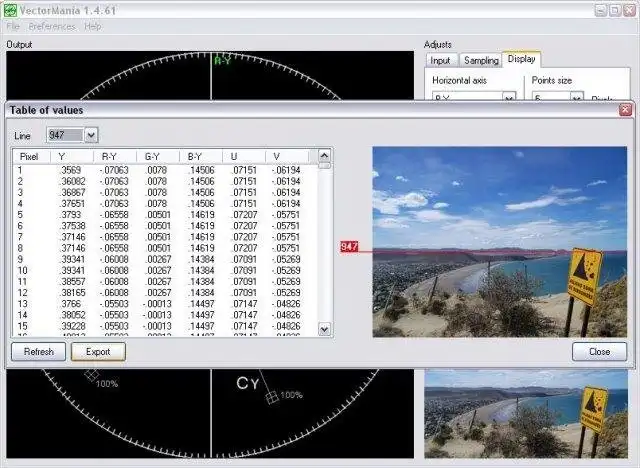Select pixel row 9 in table
This screenshot has height=468, width=640.
165,259
